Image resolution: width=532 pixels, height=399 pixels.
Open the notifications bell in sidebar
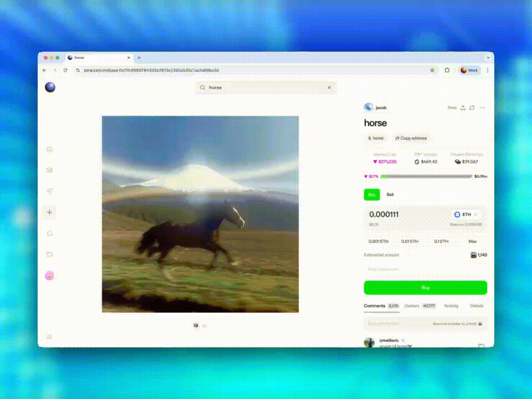(x=49, y=233)
